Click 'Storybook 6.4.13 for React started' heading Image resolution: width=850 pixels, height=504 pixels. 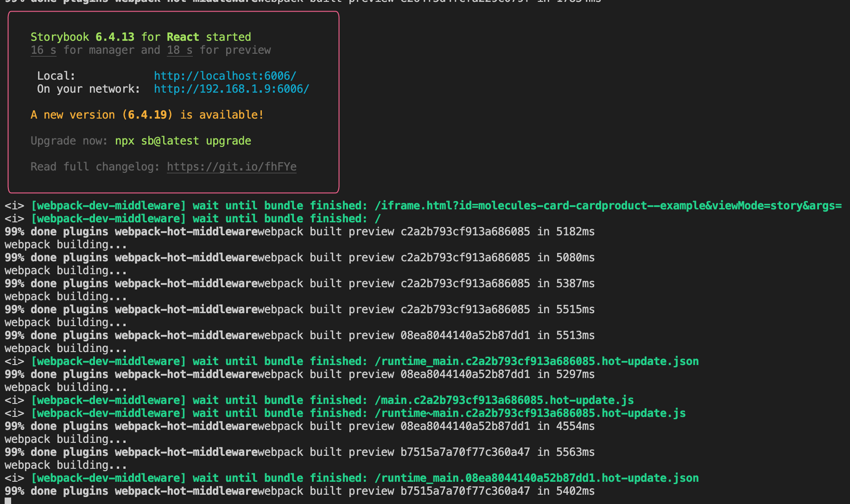coord(141,37)
